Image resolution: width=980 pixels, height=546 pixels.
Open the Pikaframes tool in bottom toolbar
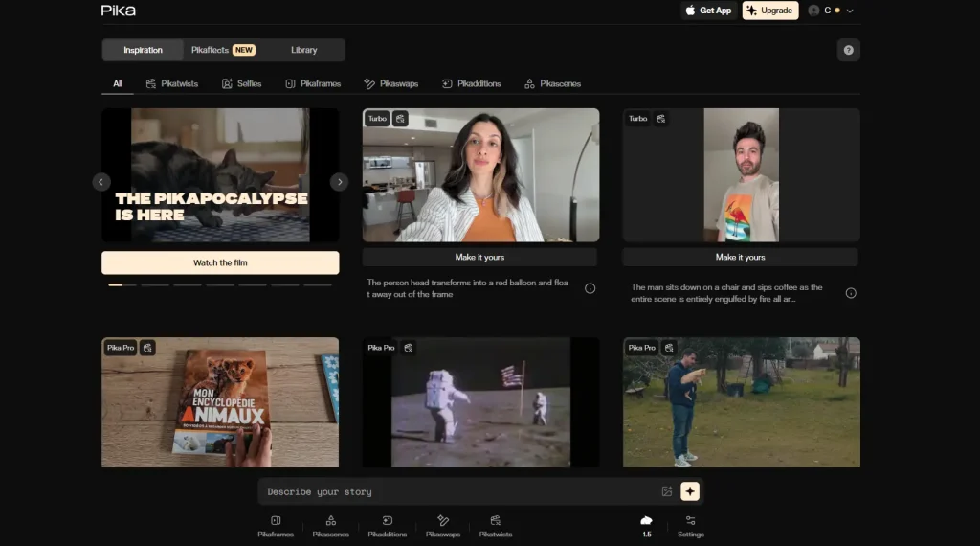(276, 526)
